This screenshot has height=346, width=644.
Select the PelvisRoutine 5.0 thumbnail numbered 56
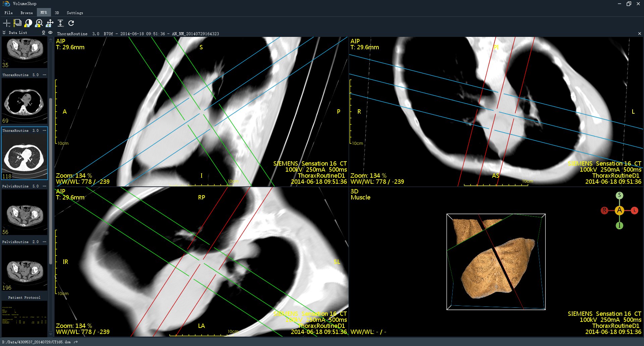pyautogui.click(x=24, y=213)
